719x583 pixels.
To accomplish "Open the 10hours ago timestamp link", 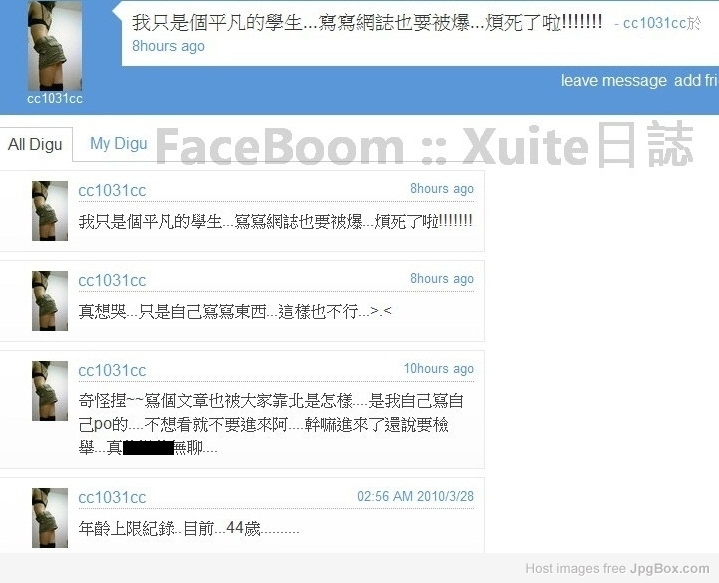I will [x=438, y=368].
